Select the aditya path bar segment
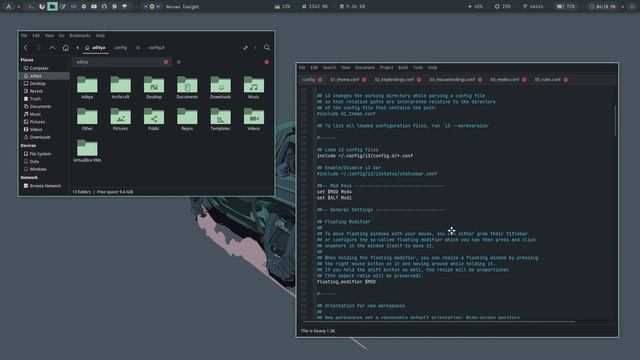 pyautogui.click(x=95, y=48)
